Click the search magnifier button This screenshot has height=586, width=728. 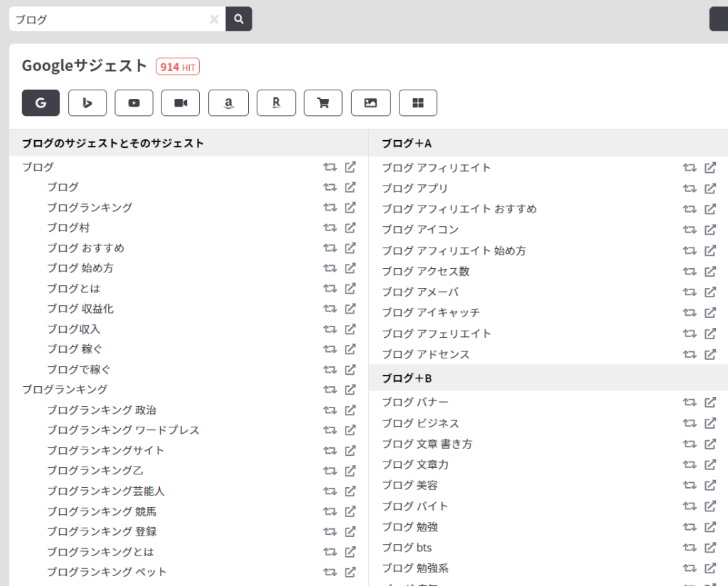coord(239,19)
